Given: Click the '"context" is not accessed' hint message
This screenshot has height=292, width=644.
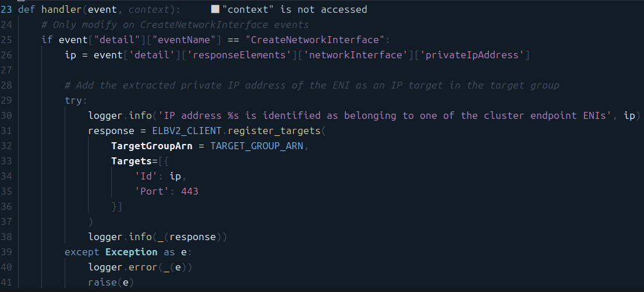Looking at the screenshot, I should [295, 9].
